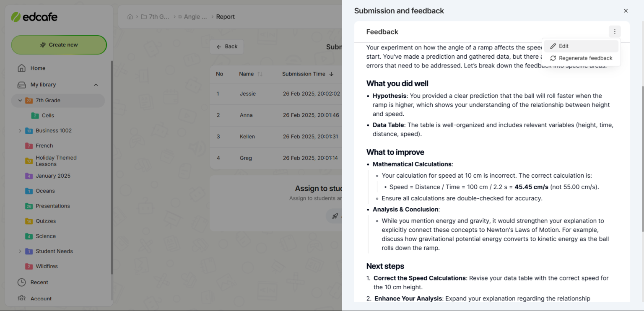Click the edcafe logo
The height and width of the screenshot is (311, 644).
pyautogui.click(x=34, y=17)
